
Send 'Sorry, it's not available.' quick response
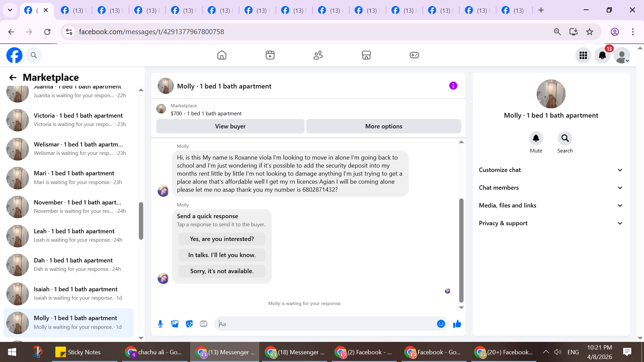point(222,271)
